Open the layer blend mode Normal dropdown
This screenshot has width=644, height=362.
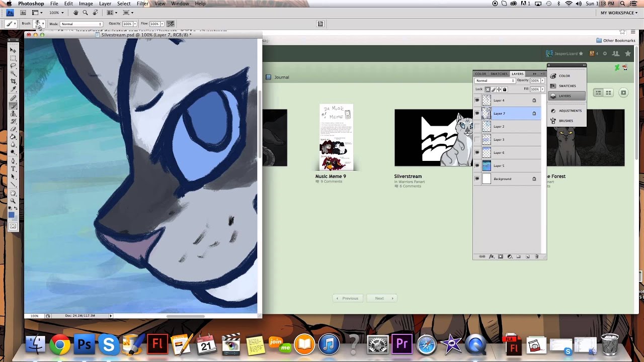point(495,80)
